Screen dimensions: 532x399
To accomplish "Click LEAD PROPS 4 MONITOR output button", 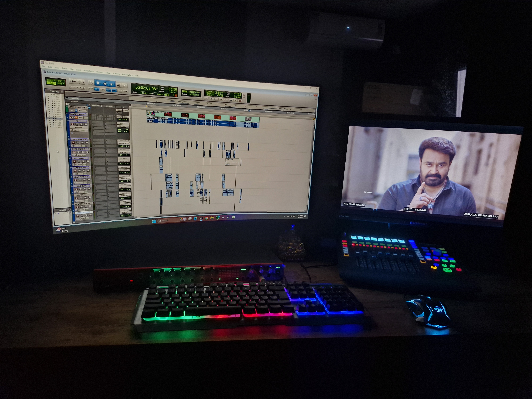I will (x=123, y=170).
